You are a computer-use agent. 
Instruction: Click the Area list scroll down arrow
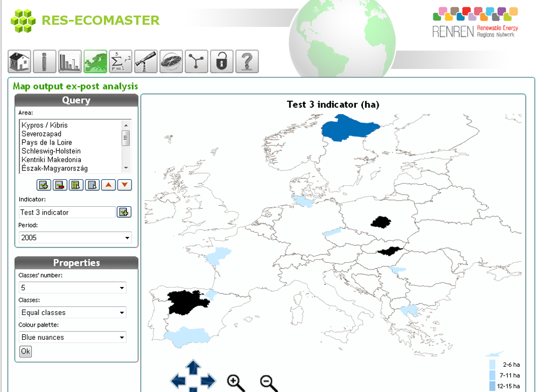tap(126, 168)
